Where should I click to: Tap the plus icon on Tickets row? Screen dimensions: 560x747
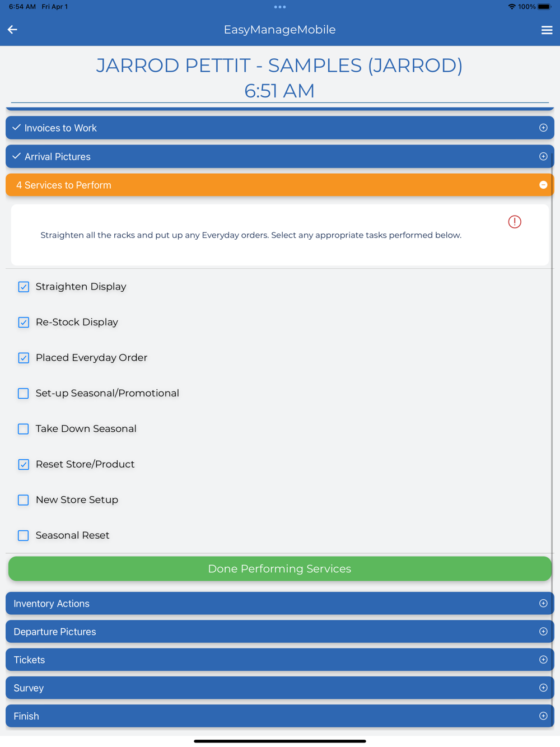pos(543,660)
